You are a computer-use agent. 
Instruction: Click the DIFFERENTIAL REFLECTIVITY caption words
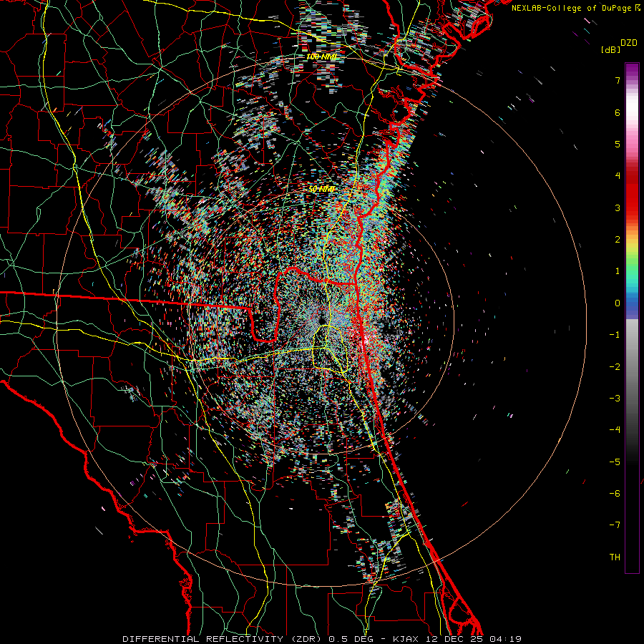(203, 639)
